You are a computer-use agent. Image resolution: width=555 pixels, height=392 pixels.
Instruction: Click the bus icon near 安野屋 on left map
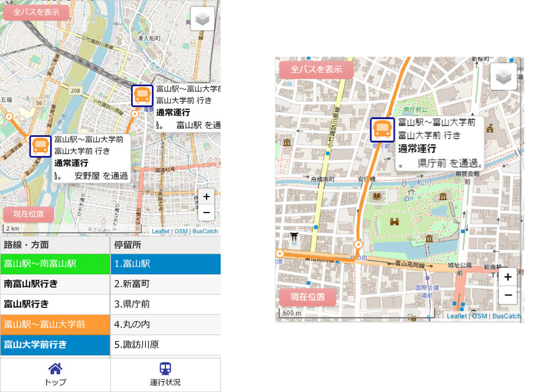tap(40, 146)
